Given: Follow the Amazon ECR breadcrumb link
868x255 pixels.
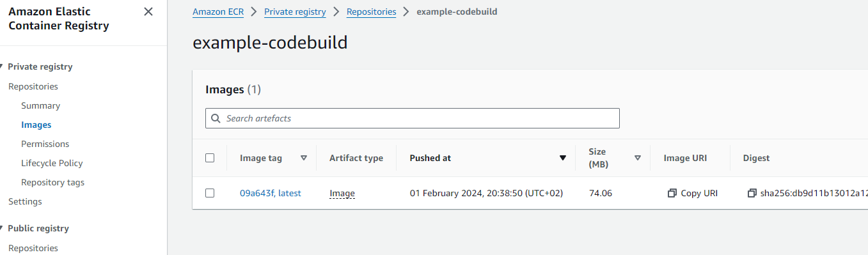Looking at the screenshot, I should click(x=217, y=12).
